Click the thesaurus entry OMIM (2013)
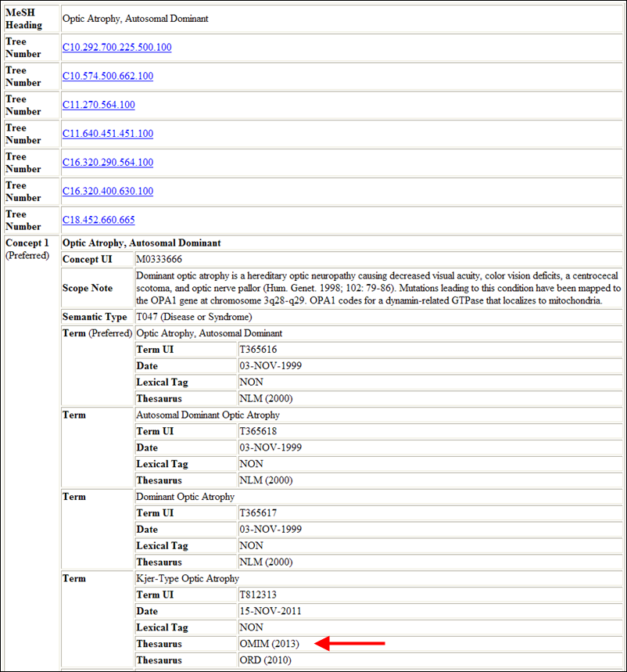The image size is (627, 672). pyautogui.click(x=270, y=644)
